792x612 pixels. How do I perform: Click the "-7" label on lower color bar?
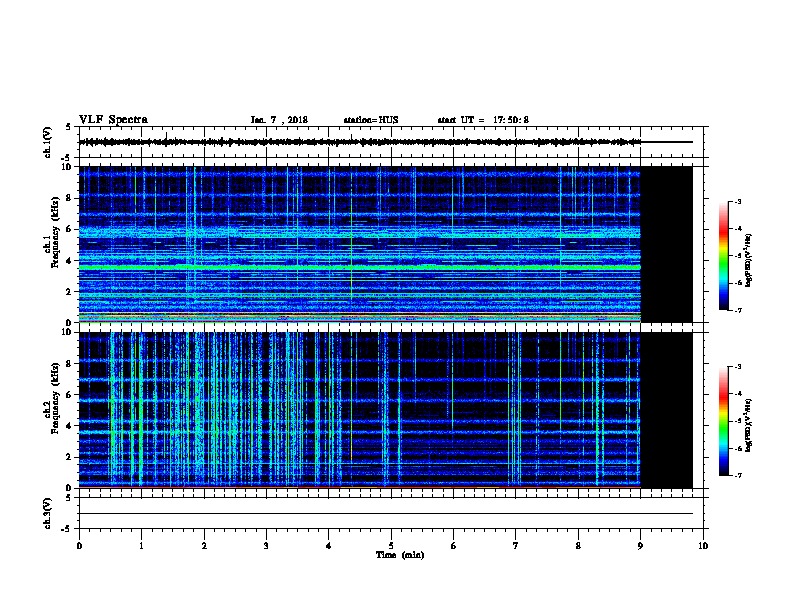(737, 476)
